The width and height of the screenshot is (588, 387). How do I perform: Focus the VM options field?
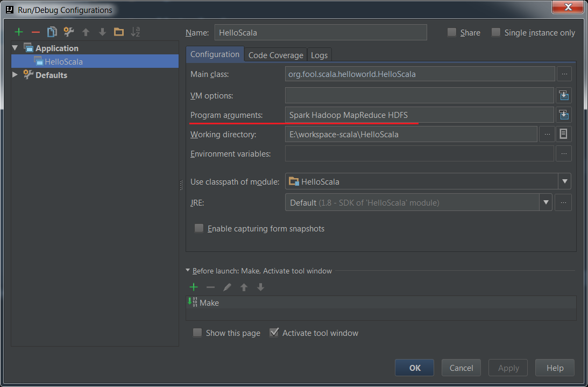420,95
